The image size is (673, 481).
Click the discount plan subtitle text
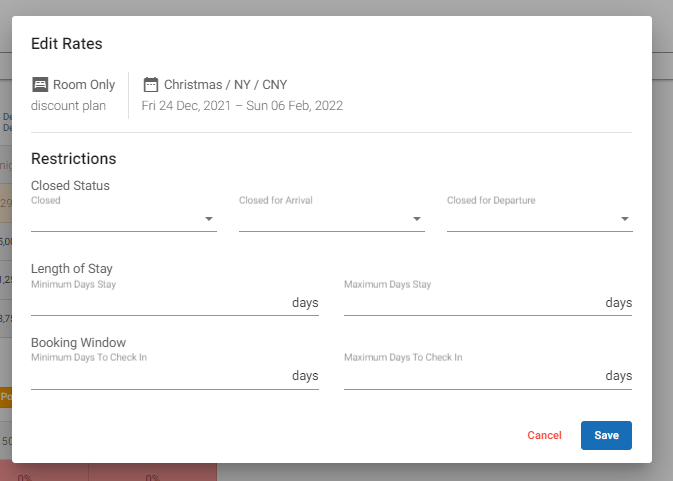click(69, 105)
